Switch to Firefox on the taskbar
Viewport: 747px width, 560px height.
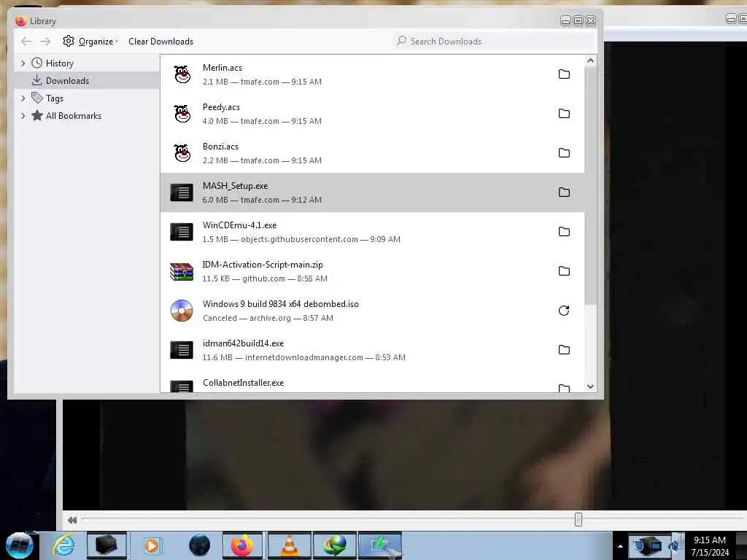(242, 545)
